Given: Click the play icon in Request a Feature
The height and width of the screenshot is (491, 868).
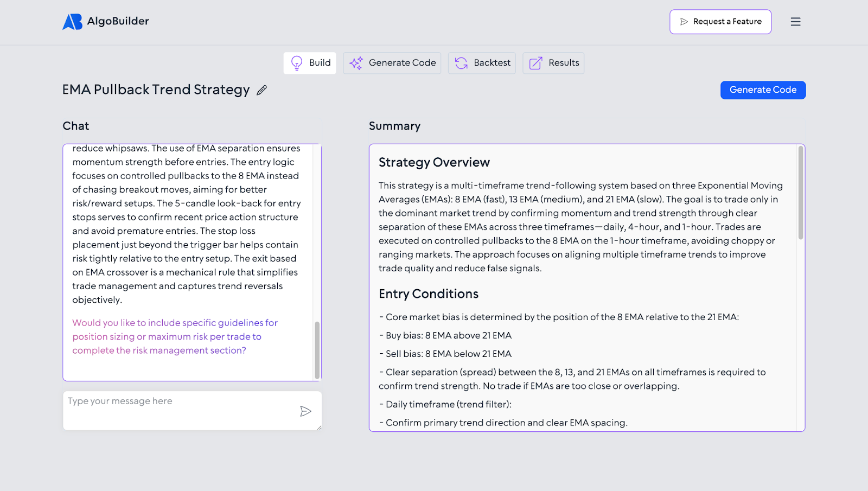Looking at the screenshot, I should tap(684, 22).
